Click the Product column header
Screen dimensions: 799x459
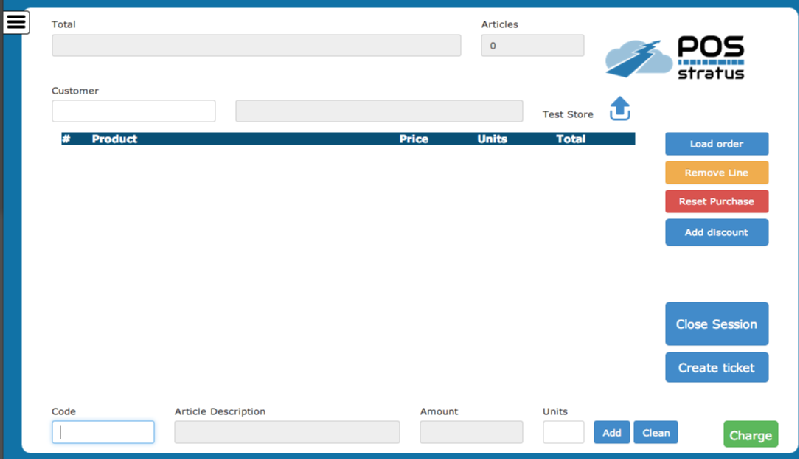pyautogui.click(x=114, y=139)
